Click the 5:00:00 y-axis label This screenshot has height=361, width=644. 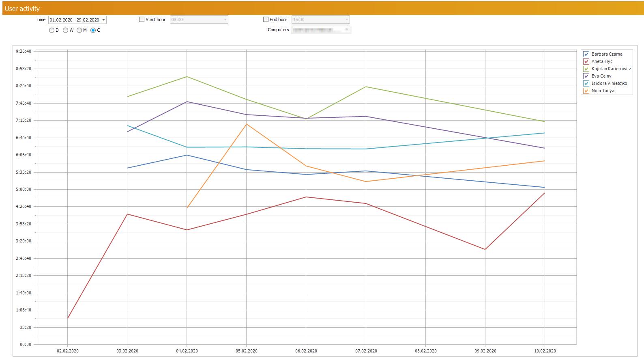[24, 189]
